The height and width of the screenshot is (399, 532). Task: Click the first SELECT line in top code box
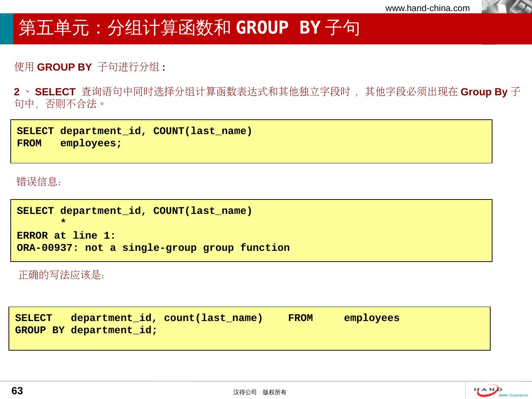tap(134, 131)
